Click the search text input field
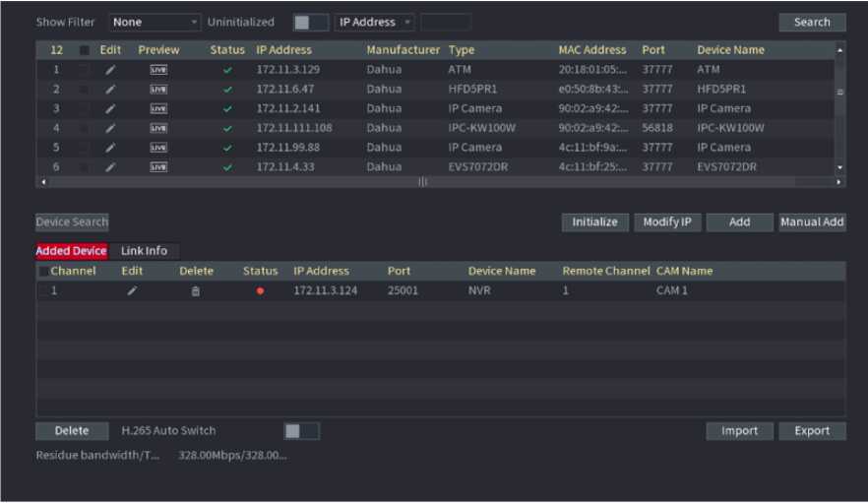 click(445, 22)
